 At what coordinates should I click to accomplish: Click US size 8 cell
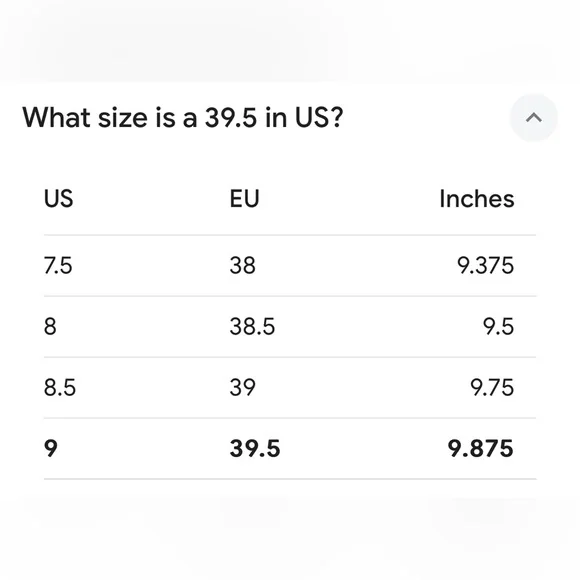50,327
